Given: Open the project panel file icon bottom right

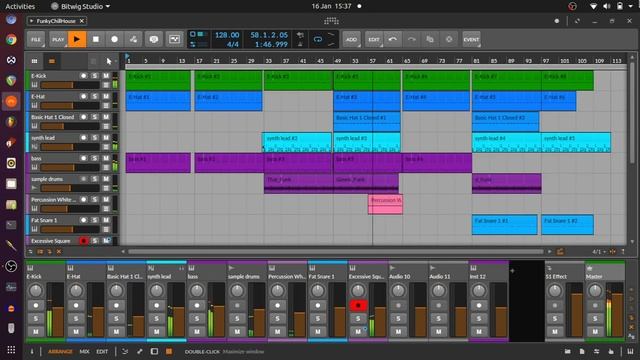Looking at the screenshot, I should pos(582,351).
